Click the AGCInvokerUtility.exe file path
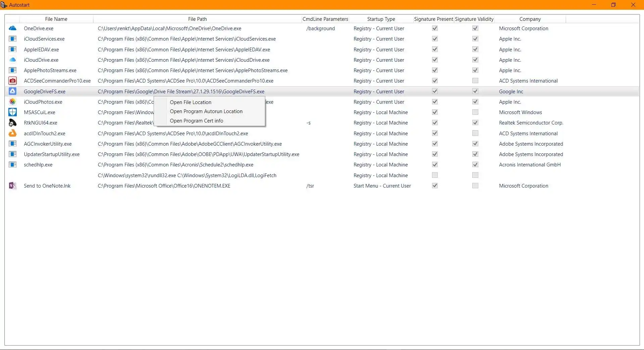644x350 pixels. coord(190,144)
